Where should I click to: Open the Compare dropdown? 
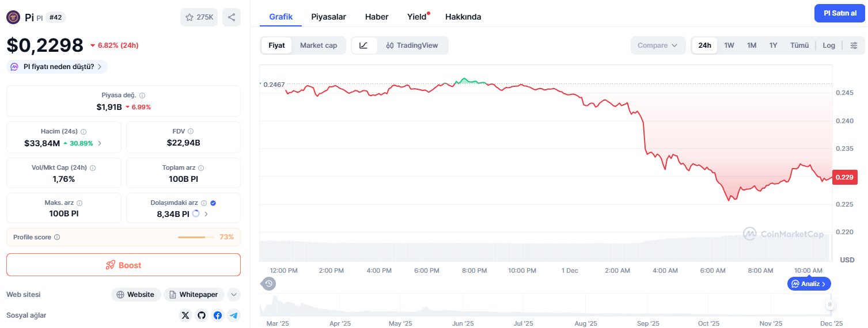tap(658, 45)
